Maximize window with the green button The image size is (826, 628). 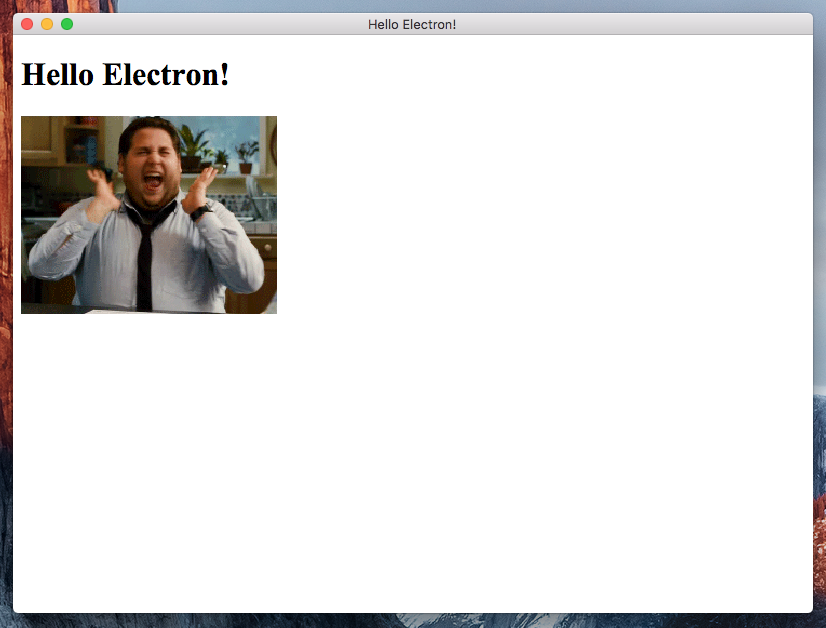coord(67,24)
